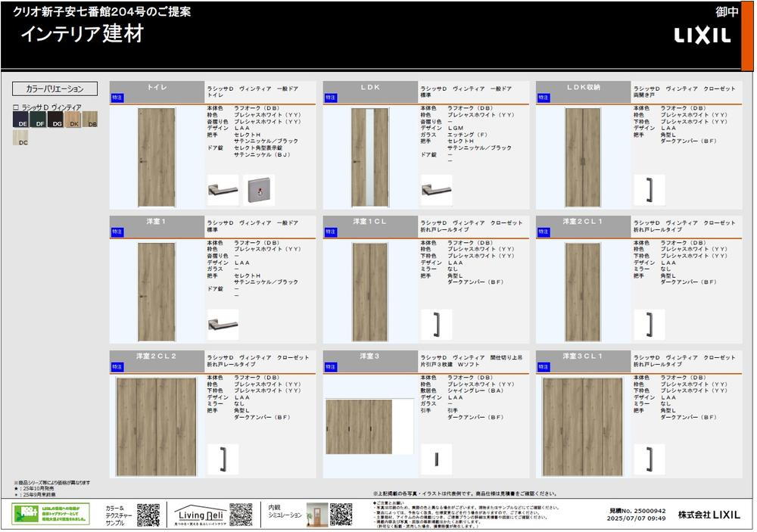Viewport: 757px width, 532px height.
Task: Click the 特注 badge on LDK収納 card
Action: click(x=543, y=98)
